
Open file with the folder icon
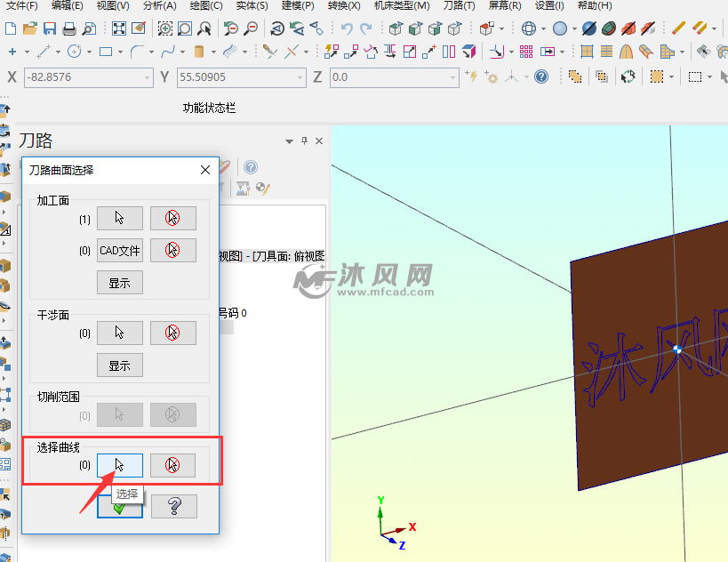[x=30, y=28]
